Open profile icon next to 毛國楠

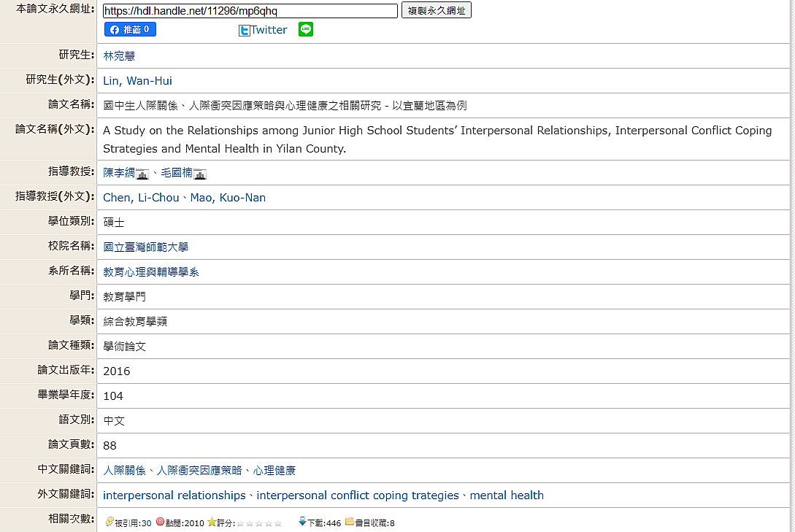[x=200, y=174]
